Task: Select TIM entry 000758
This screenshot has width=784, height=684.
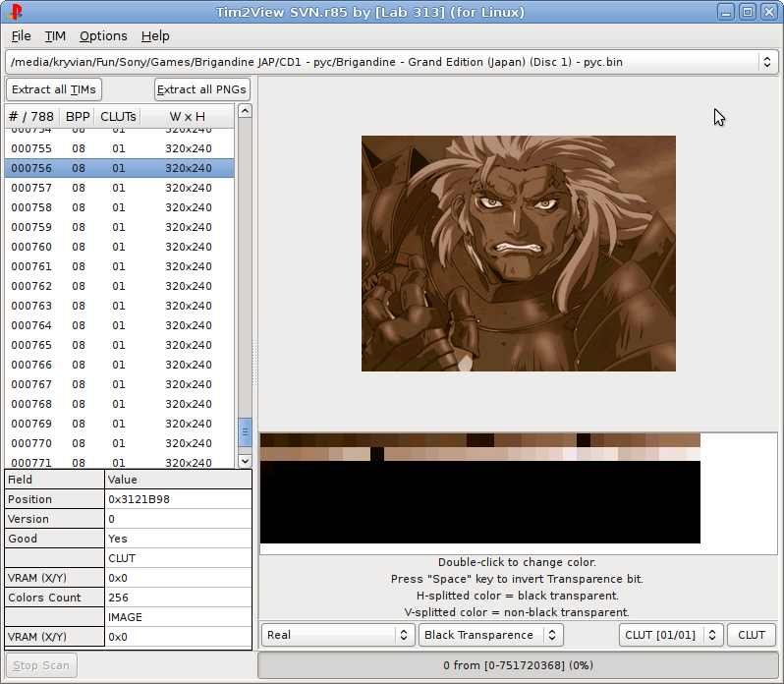Action: pos(120,207)
